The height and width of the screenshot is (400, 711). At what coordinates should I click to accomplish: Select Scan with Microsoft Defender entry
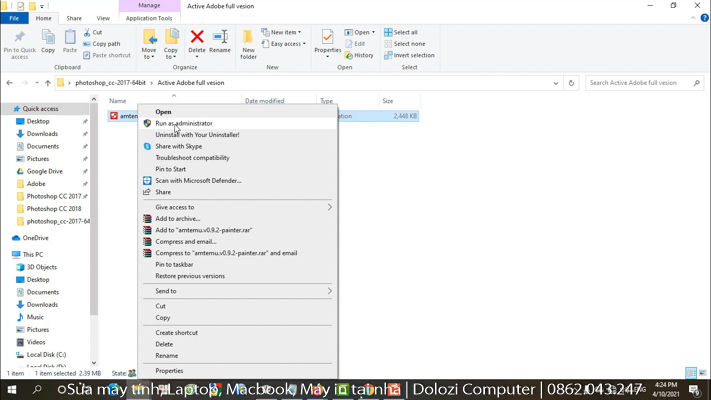coord(198,181)
